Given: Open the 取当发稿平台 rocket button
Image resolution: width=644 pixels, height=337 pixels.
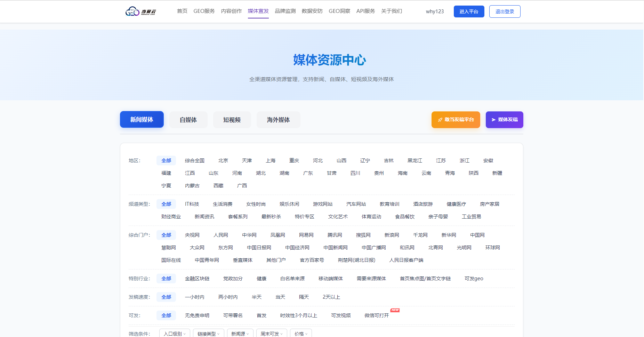Looking at the screenshot, I should [456, 120].
